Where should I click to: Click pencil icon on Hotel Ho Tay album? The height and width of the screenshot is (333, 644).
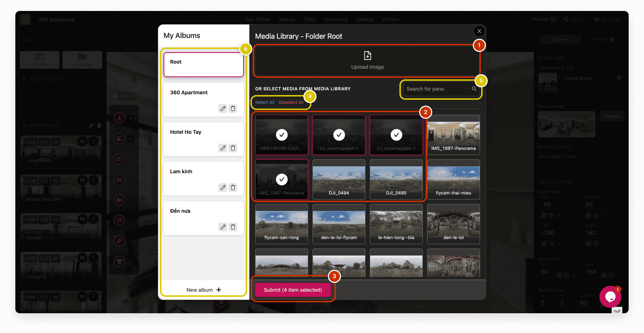coord(223,148)
